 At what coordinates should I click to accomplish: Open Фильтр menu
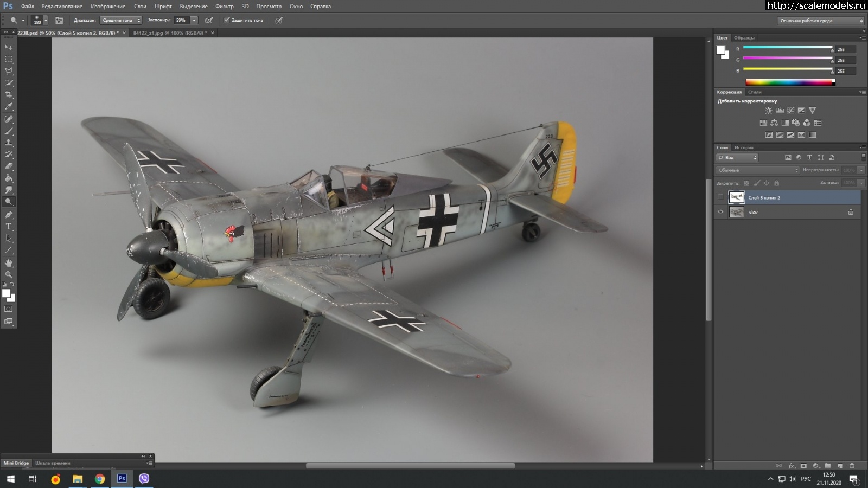click(x=224, y=7)
